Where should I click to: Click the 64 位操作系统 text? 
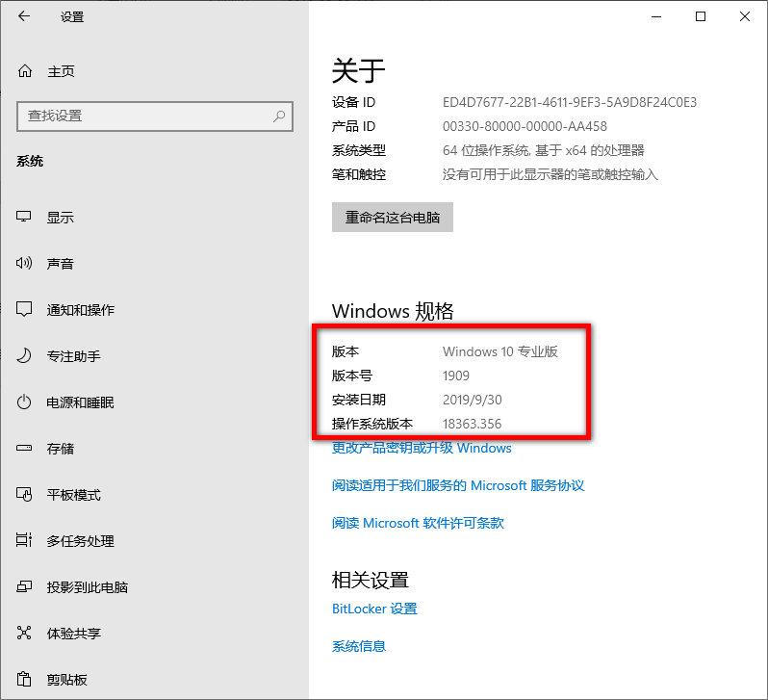coord(543,150)
